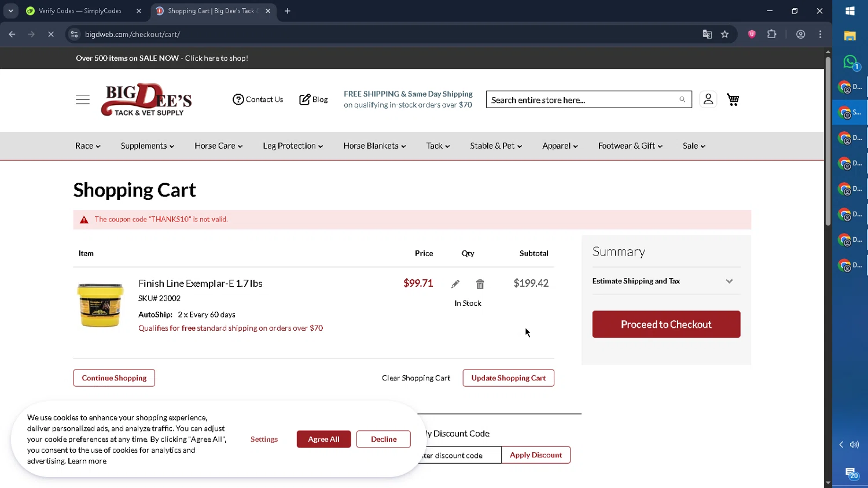Viewport: 868px width, 488px height.
Task: Click the translate page icon
Action: 707,35
